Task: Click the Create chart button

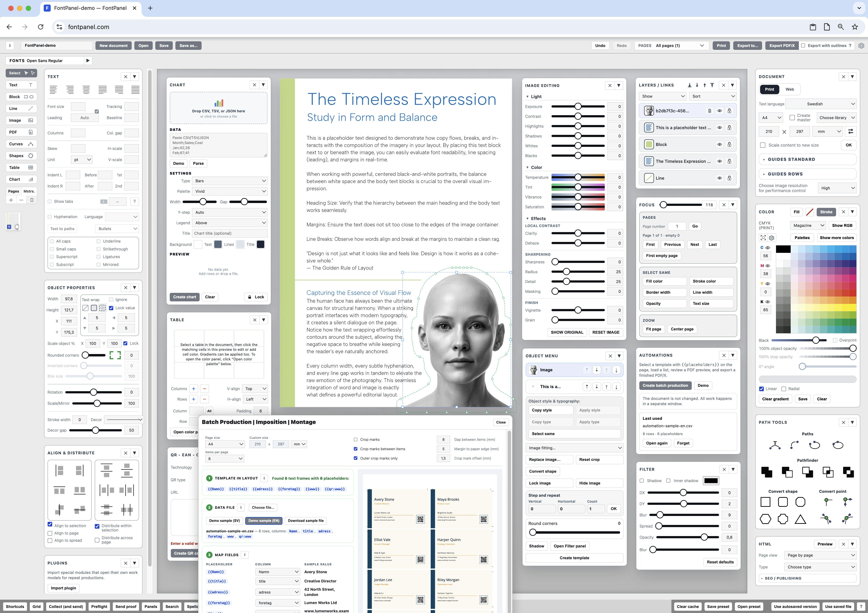Action: coord(185,297)
